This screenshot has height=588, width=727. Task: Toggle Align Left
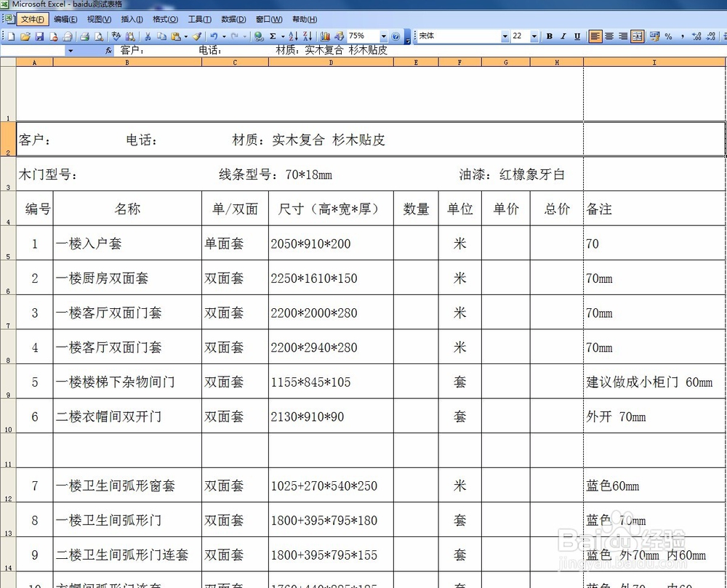coord(595,36)
